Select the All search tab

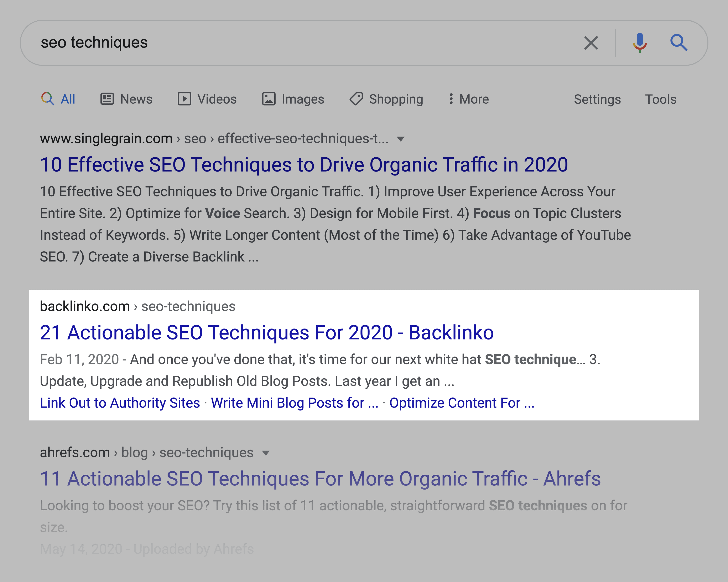58,99
